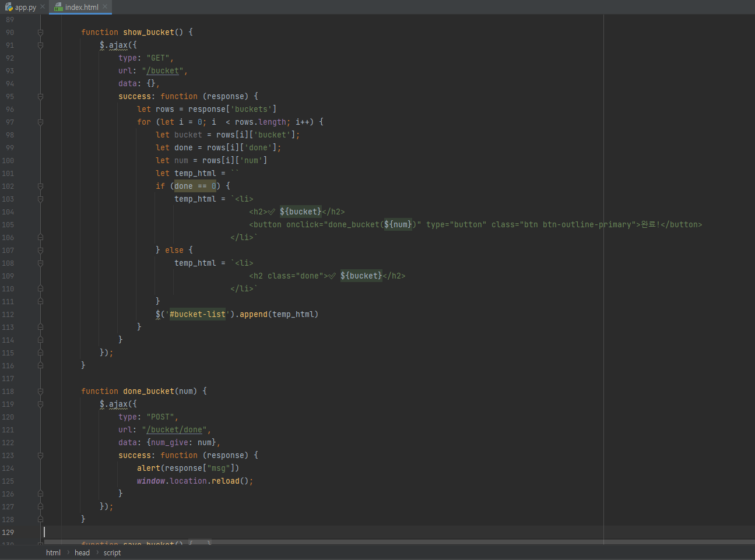Click the fold end marker on line 113
The height and width of the screenshot is (560, 755).
[x=40, y=327]
